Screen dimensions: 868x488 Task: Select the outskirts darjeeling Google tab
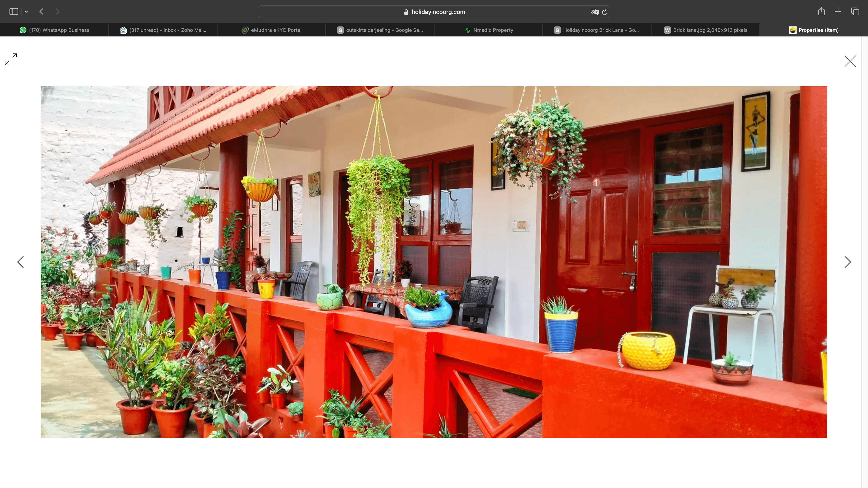tap(380, 30)
